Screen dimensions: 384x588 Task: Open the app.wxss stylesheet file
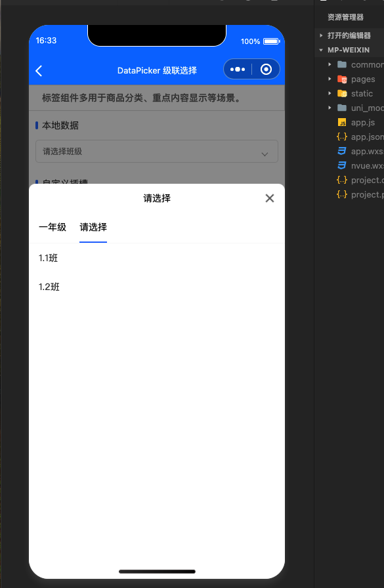360,151
